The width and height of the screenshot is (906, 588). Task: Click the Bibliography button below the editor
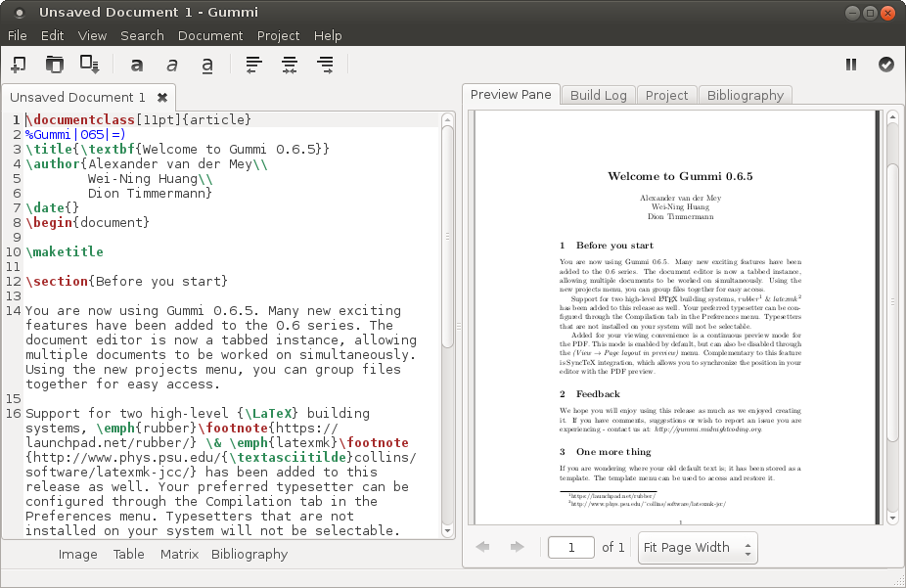(x=249, y=555)
